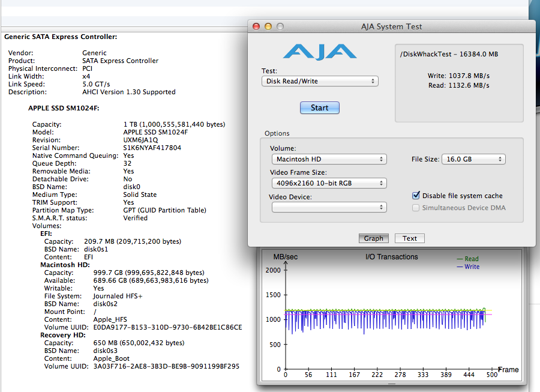Click the Start button
The image size is (540, 392).
click(319, 108)
